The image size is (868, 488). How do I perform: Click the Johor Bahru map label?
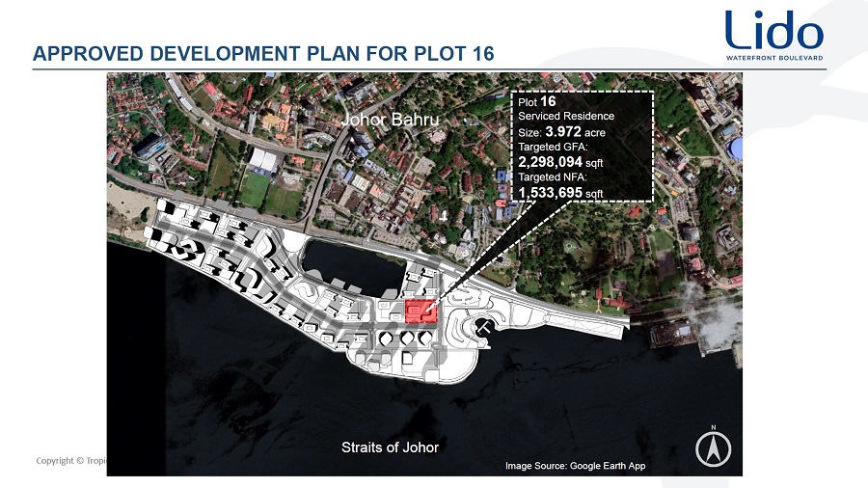[390, 121]
